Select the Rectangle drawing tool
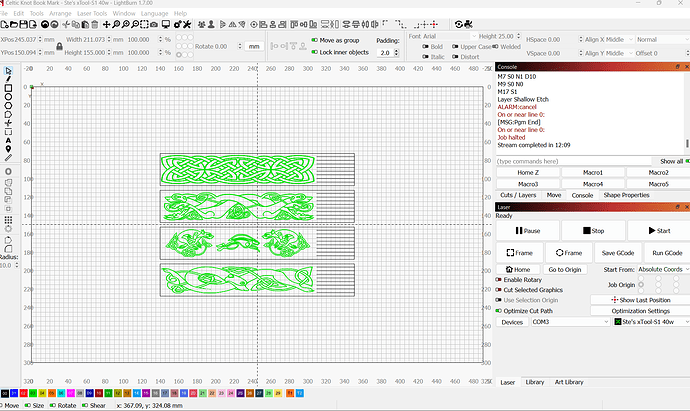Screen dimensions: 690x411 pos(8,88)
